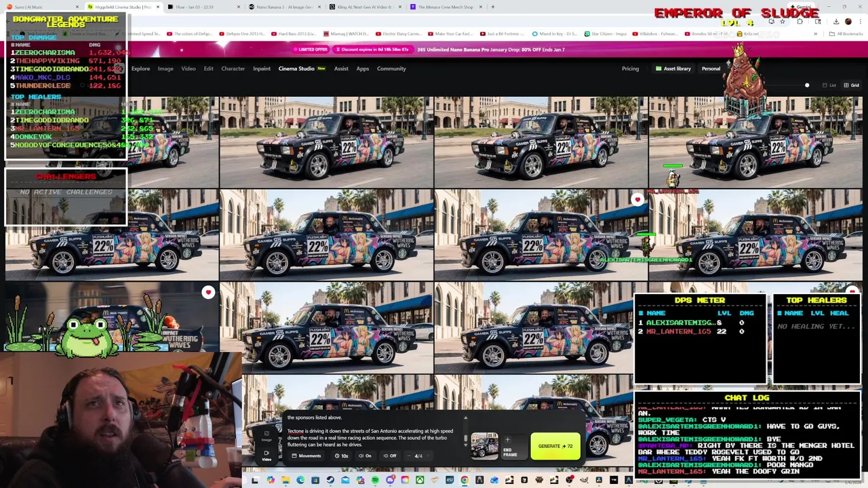Open Copilot from the taskbar
The height and width of the screenshot is (488, 868).
coord(271,481)
